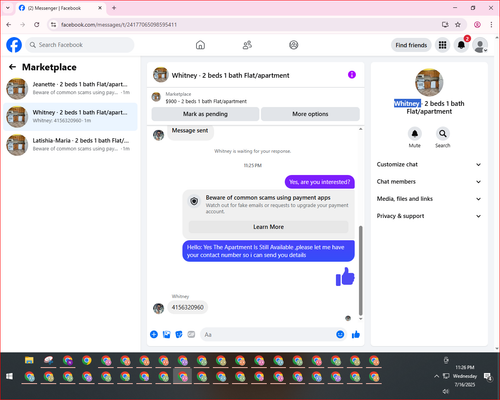Attach a file using photo icon
The height and width of the screenshot is (400, 500).
(x=166, y=334)
